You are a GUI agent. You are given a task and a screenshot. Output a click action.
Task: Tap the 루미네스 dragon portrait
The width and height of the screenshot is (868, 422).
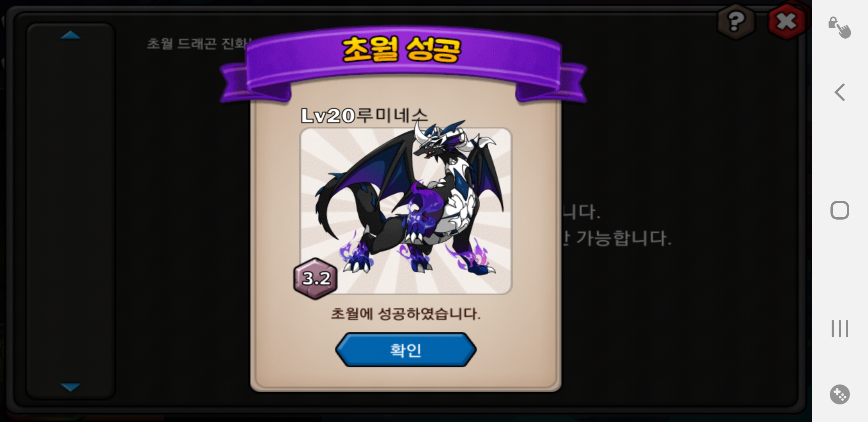[405, 211]
